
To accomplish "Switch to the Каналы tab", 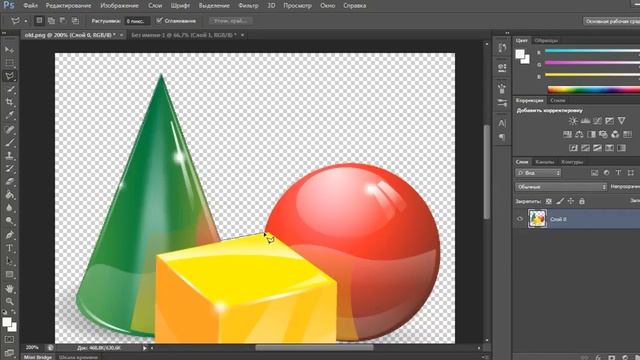I will [544, 162].
